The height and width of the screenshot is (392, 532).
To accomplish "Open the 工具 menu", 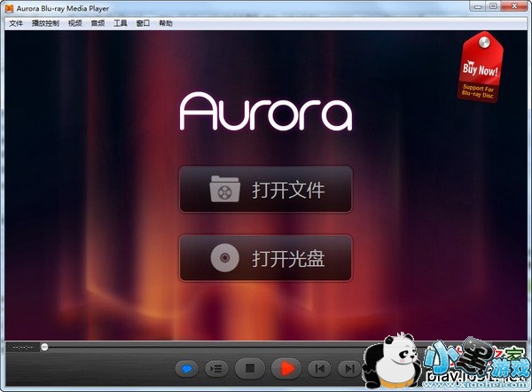I will point(121,23).
